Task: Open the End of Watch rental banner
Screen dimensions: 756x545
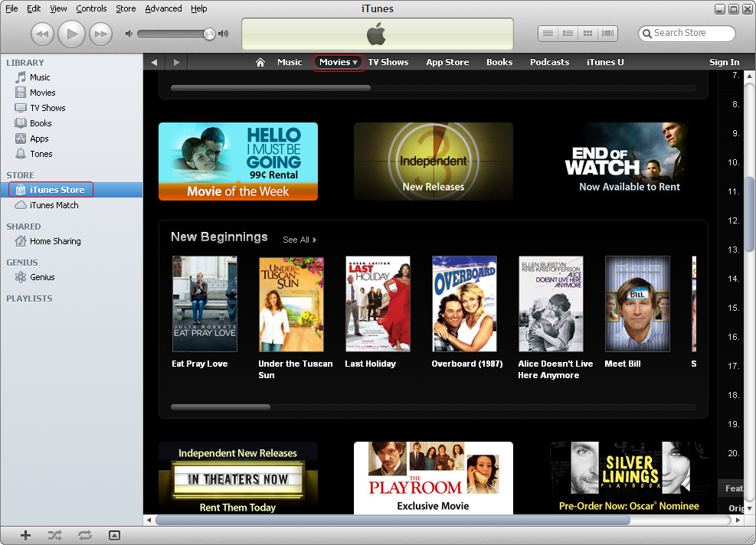Action: click(629, 162)
